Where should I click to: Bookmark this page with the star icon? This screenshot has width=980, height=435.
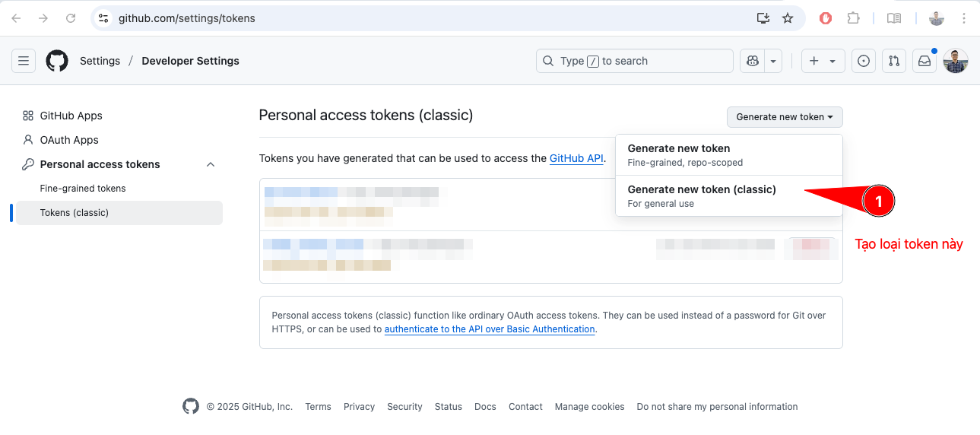[x=788, y=18]
